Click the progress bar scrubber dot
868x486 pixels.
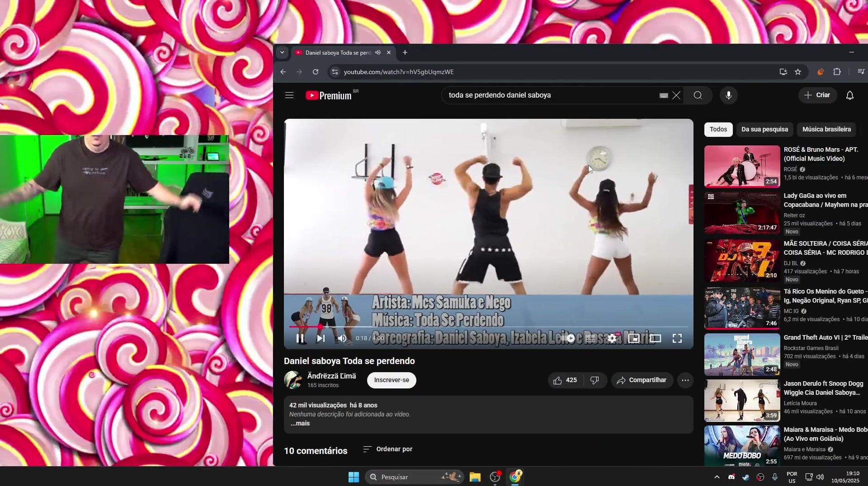pos(320,326)
